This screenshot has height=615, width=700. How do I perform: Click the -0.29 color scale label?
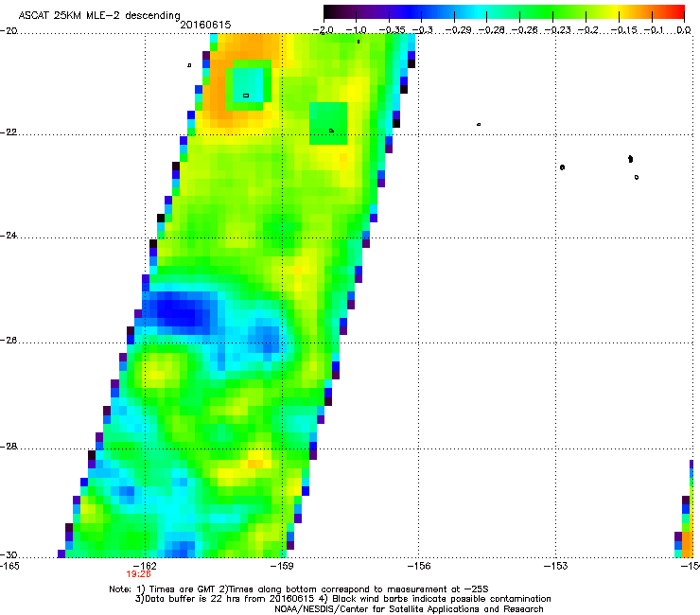tap(458, 30)
